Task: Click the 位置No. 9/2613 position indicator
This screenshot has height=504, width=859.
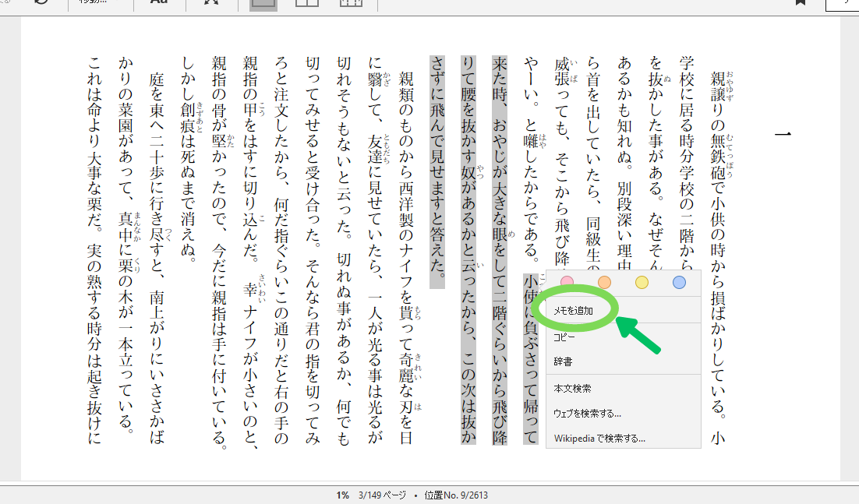Action: click(456, 495)
